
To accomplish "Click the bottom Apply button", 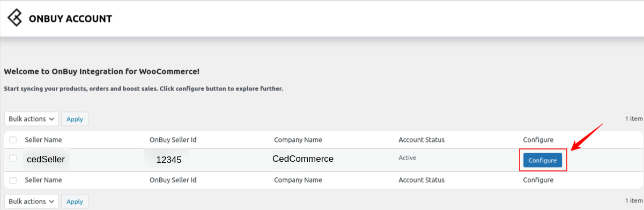I will pyautogui.click(x=75, y=201).
